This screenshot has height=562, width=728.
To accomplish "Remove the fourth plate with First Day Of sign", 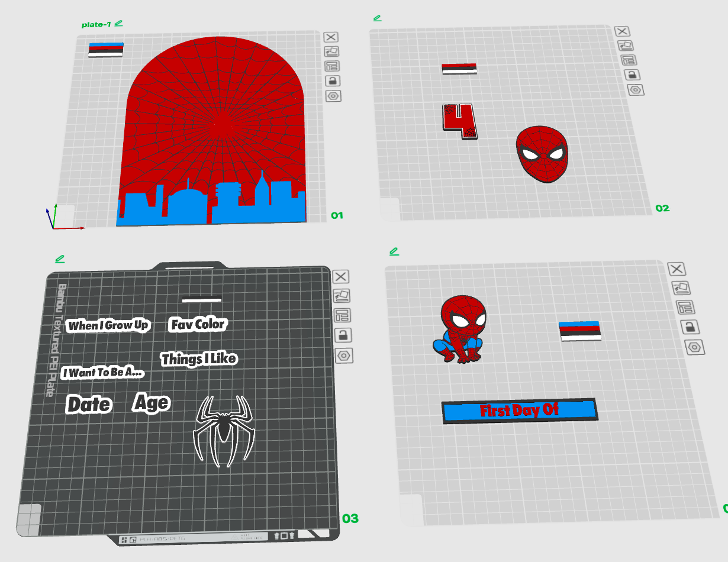I will coord(677,269).
